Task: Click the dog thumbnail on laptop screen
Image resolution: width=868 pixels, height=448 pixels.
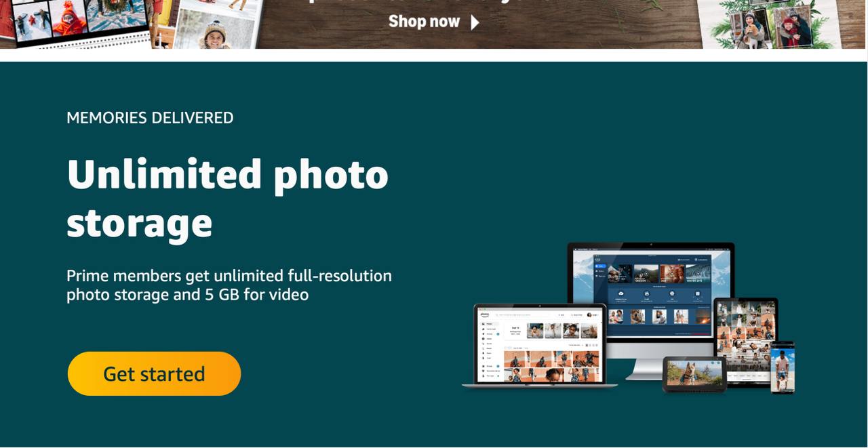Action: 589,330
